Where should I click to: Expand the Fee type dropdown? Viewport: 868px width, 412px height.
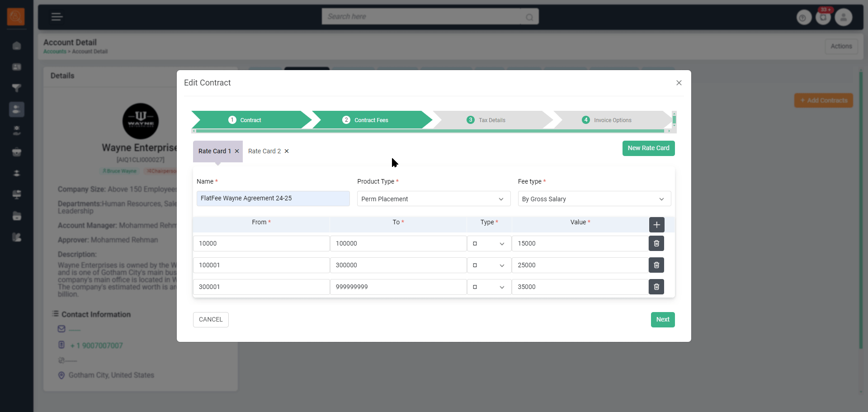pos(594,199)
